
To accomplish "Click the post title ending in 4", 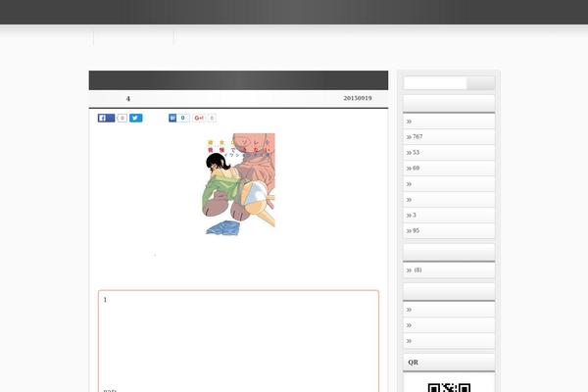I will point(127,99).
